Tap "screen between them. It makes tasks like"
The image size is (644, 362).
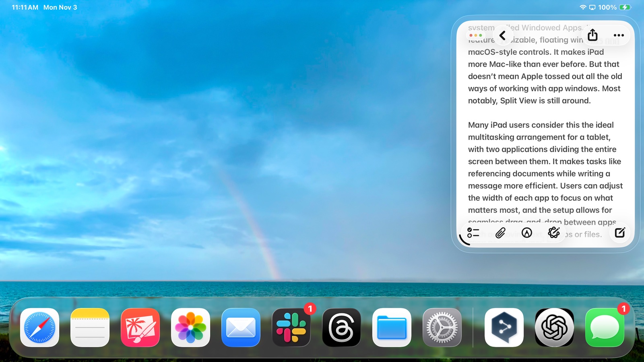coord(545,161)
